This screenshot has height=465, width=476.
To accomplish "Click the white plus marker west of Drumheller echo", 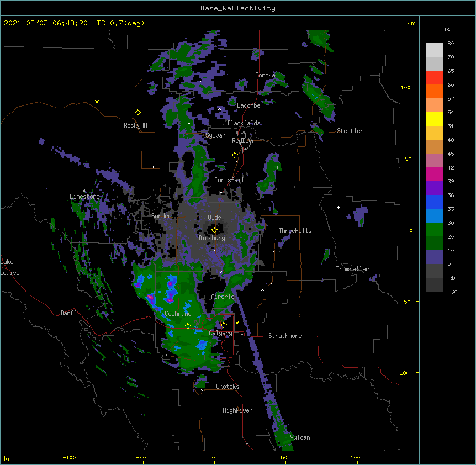I will tap(338, 207).
